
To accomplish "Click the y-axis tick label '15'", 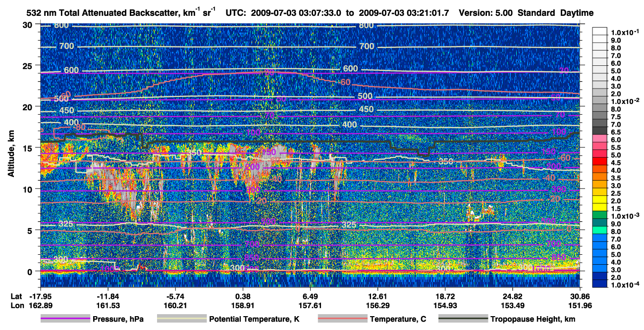I will [29, 148].
